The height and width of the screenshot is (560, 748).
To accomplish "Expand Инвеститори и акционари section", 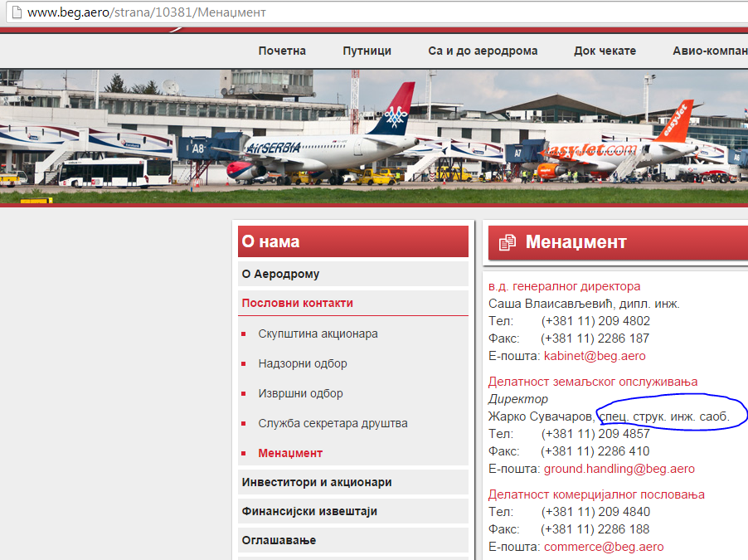I will coord(353,482).
